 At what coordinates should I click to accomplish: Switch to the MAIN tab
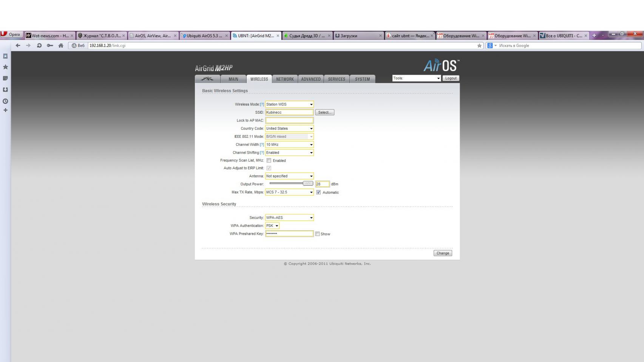click(233, 79)
